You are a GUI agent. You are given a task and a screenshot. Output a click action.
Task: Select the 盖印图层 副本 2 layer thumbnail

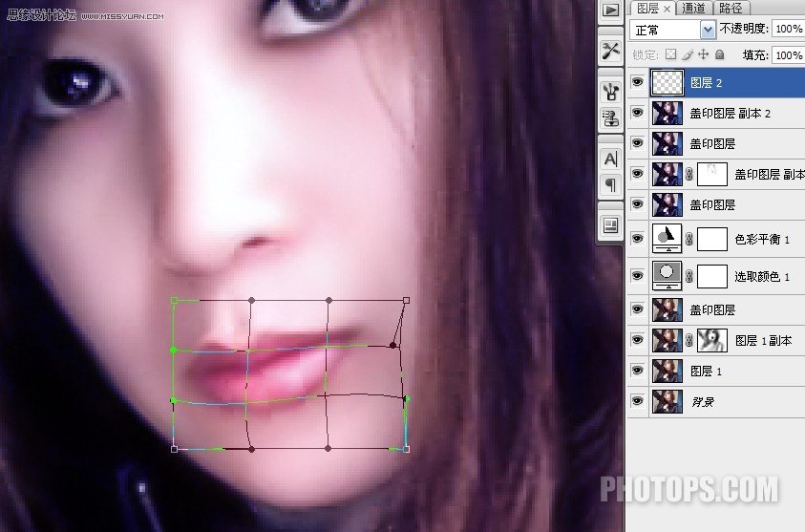[x=667, y=113]
